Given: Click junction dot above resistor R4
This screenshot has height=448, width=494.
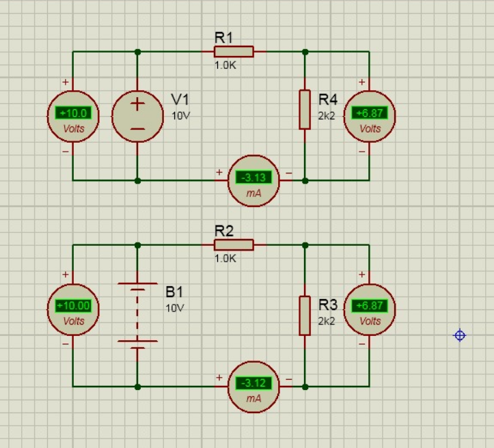Looking at the screenshot, I should click(305, 52).
